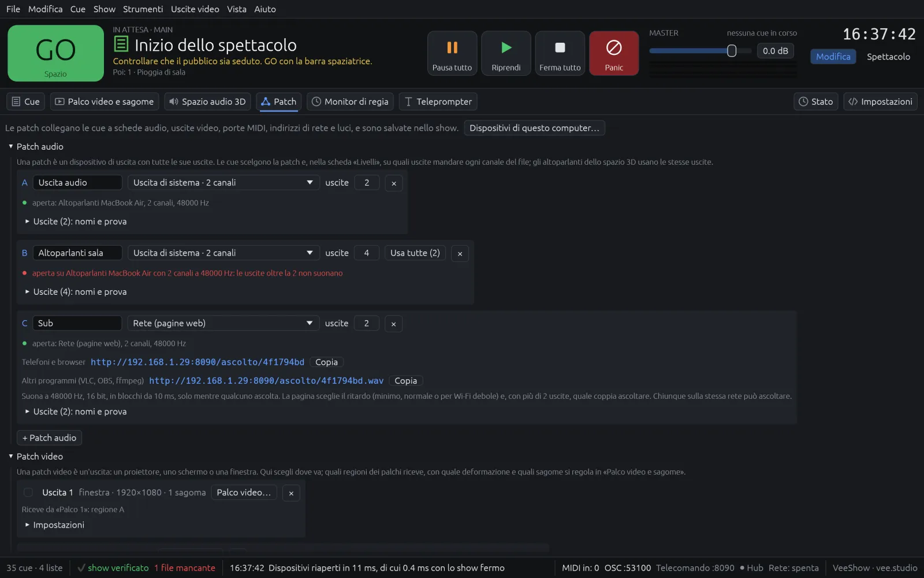Screen dimensions: 924x578
Task: Copy the Telefoni e browser URL
Action: point(327,362)
